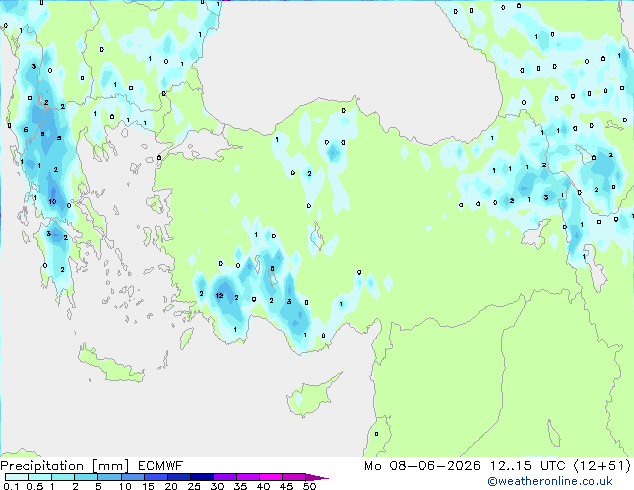
Task: Click the '50' legend scale label
Action: point(309,486)
